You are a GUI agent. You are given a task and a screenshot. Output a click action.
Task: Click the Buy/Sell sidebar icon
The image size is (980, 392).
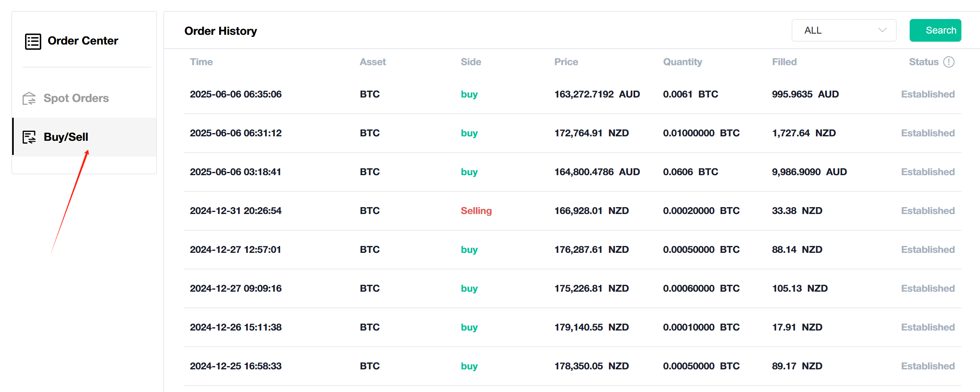pyautogui.click(x=29, y=137)
